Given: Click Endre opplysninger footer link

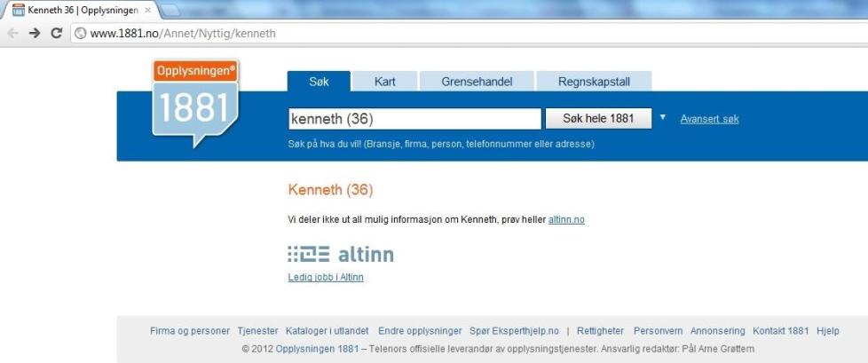Looking at the screenshot, I should (420, 331).
